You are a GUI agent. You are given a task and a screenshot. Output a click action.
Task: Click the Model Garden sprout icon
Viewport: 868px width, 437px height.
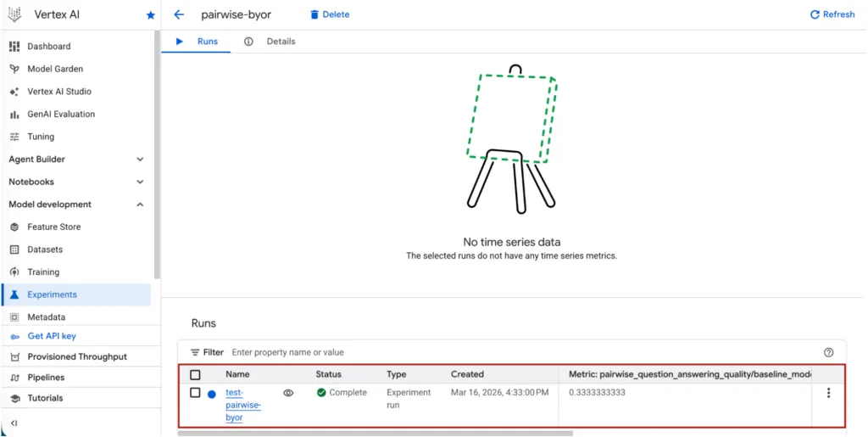(15, 70)
